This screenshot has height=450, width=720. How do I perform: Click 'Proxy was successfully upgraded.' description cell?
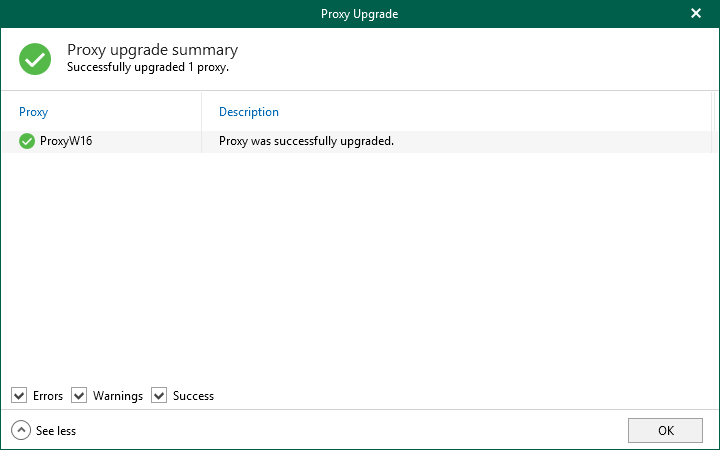(306, 141)
